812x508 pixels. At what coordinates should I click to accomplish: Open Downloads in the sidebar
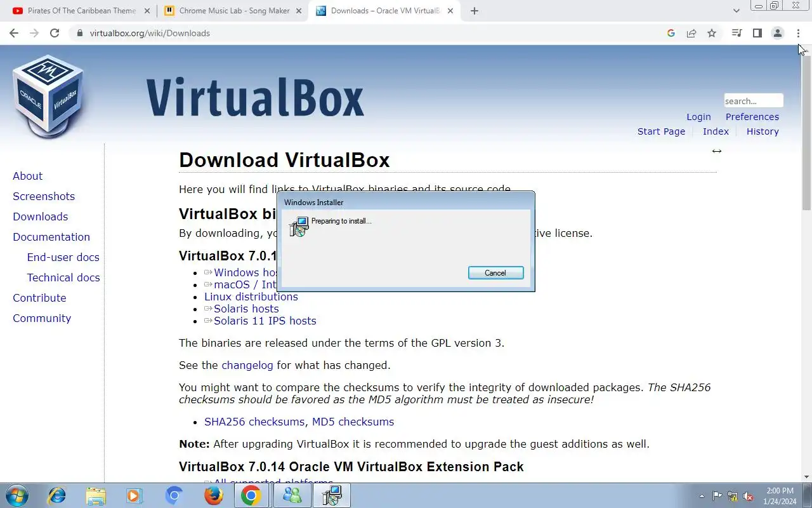click(40, 217)
